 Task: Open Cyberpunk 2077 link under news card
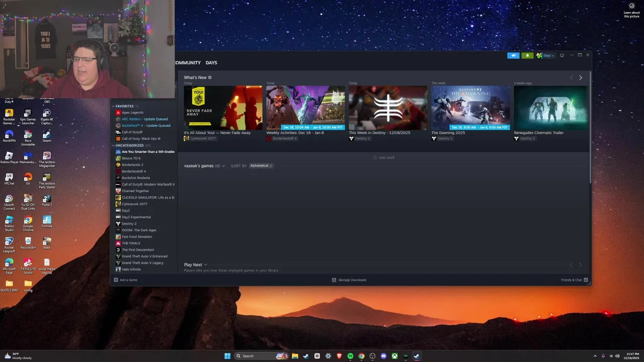(201, 138)
